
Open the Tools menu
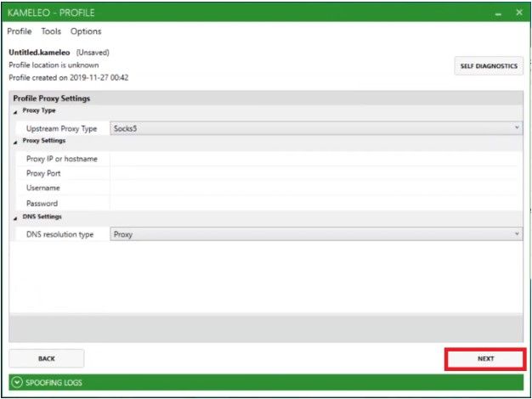coord(51,31)
